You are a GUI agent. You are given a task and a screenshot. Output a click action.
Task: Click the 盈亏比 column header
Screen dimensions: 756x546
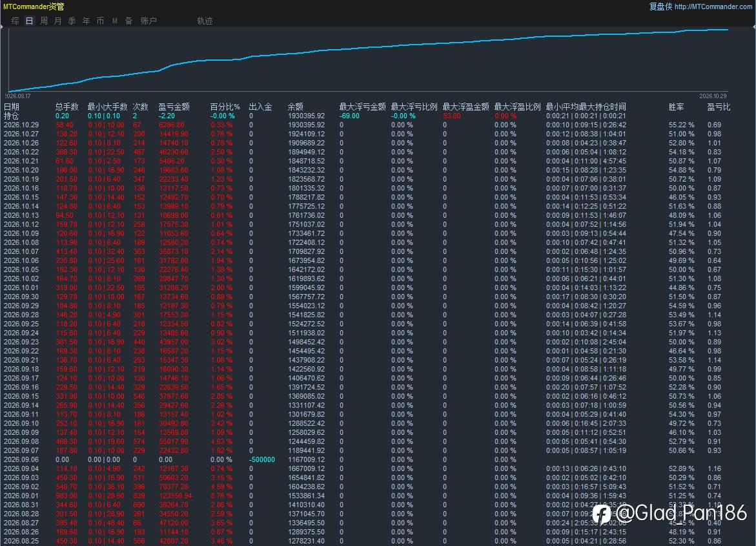point(719,107)
